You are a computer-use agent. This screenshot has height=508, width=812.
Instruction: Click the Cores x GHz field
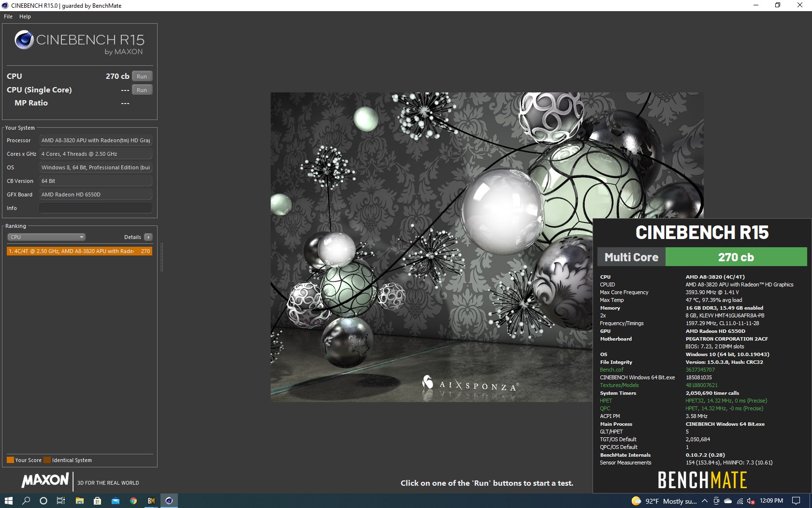pyautogui.click(x=96, y=154)
